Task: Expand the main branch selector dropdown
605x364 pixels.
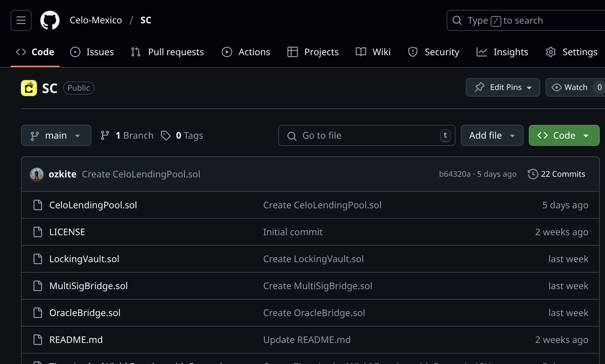Action: point(56,135)
